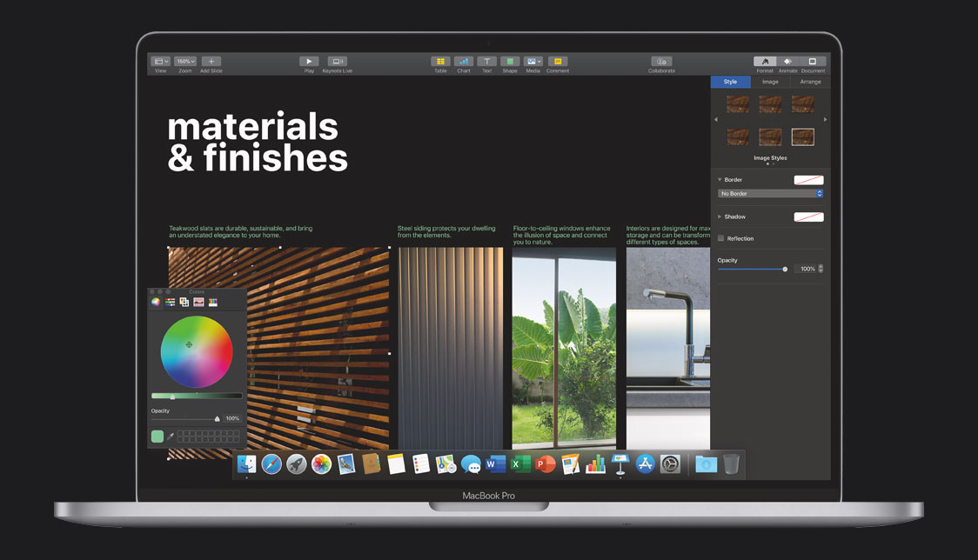Viewport: 978px width, 560px height.
Task: Open Microsoft Word from the Dock
Action: coord(495,464)
